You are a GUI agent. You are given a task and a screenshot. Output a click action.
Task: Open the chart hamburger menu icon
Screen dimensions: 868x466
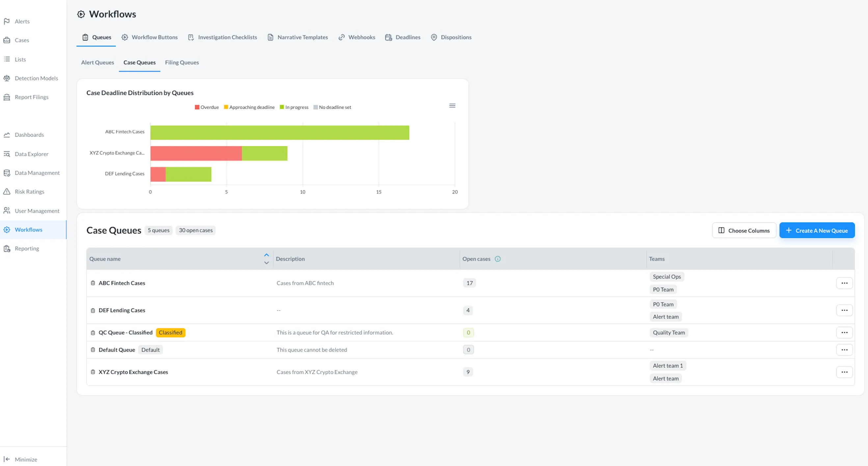pyautogui.click(x=452, y=105)
